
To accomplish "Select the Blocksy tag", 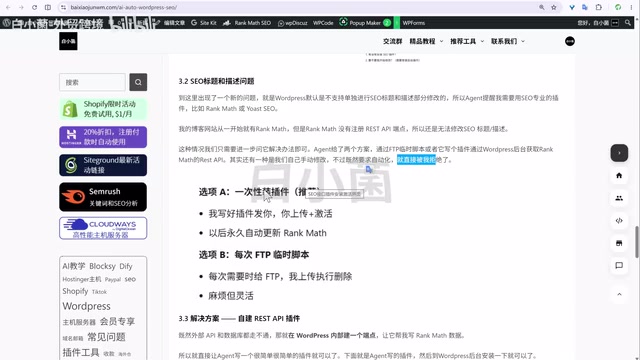I will coord(102,266).
